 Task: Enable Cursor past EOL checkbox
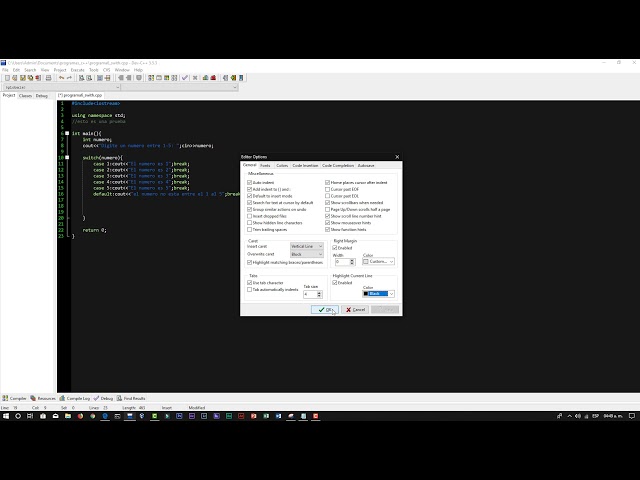(327, 196)
